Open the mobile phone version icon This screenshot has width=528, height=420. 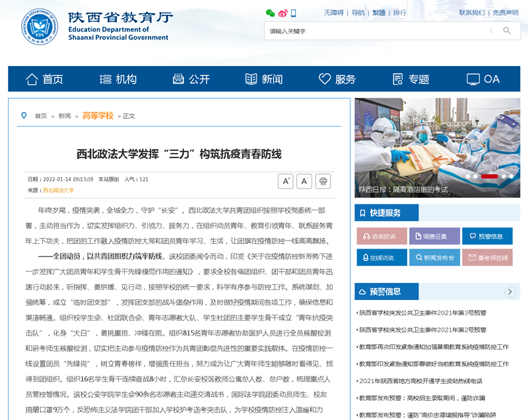coord(294,13)
